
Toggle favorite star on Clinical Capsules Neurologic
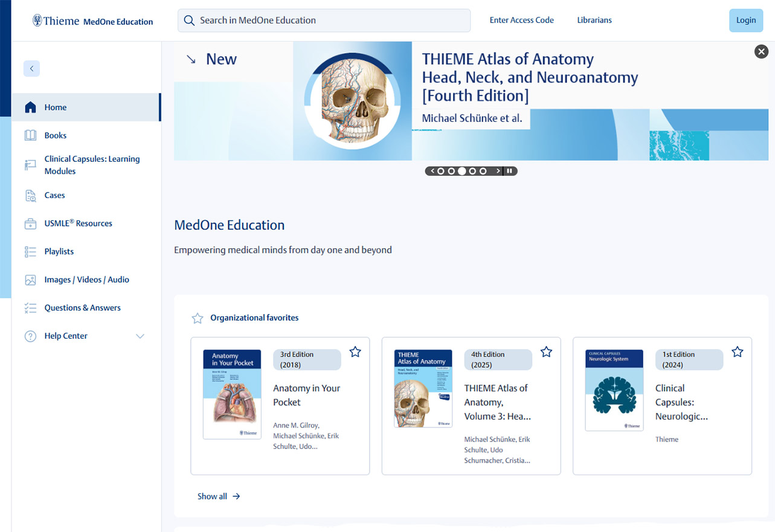[737, 352]
